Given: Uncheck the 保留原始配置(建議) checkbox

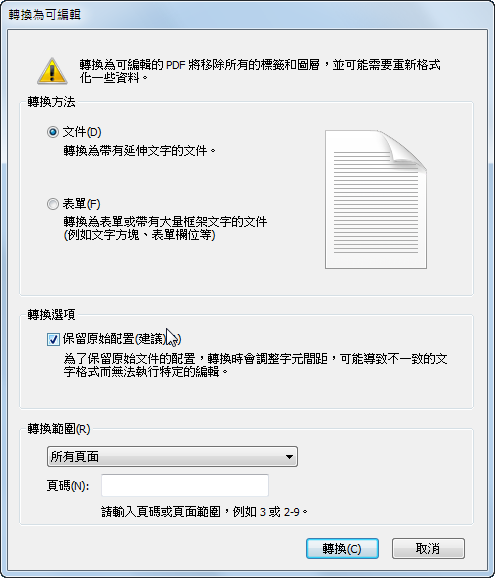Looking at the screenshot, I should (53, 339).
